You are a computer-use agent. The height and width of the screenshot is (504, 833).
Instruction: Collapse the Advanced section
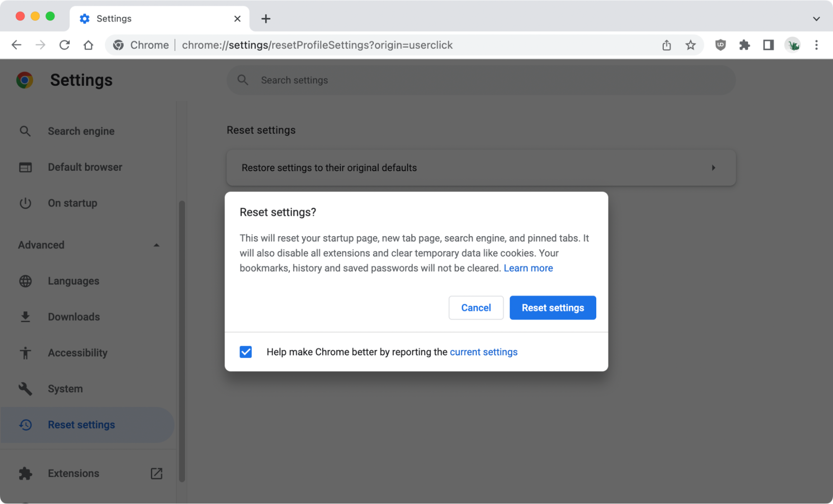[x=88, y=245]
